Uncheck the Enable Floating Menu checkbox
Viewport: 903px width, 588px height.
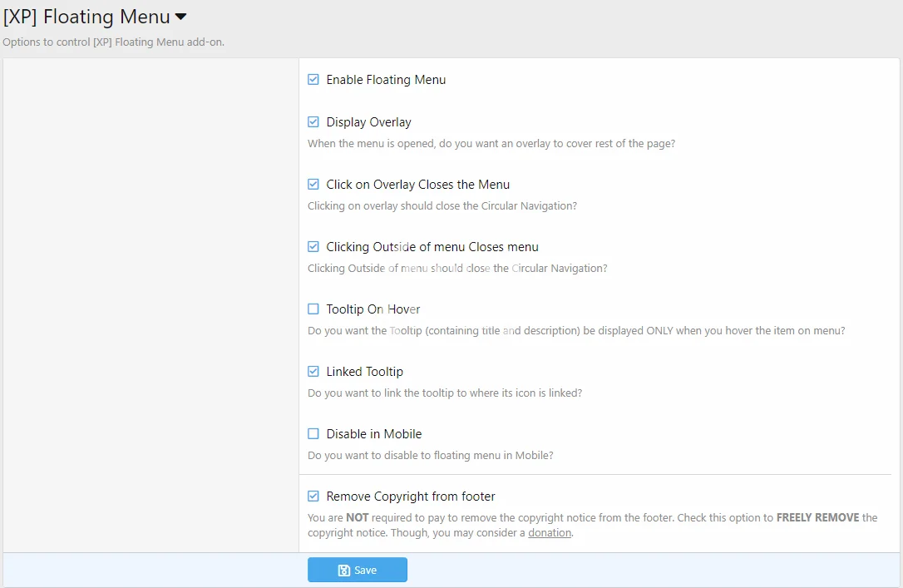[313, 80]
